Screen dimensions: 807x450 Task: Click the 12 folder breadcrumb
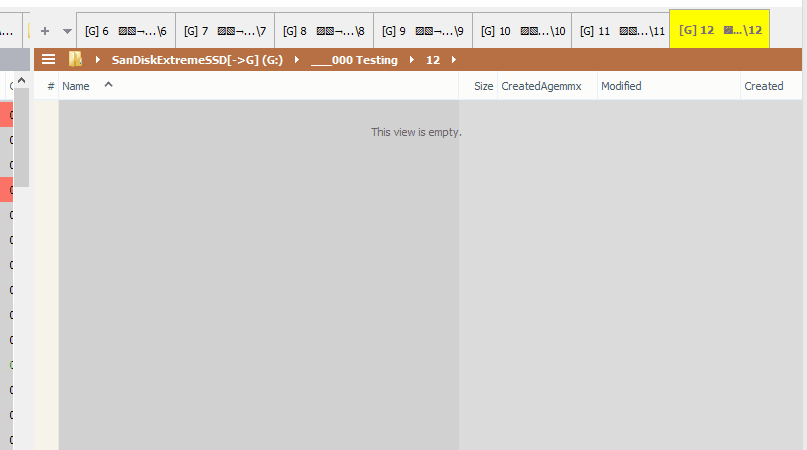coord(433,60)
